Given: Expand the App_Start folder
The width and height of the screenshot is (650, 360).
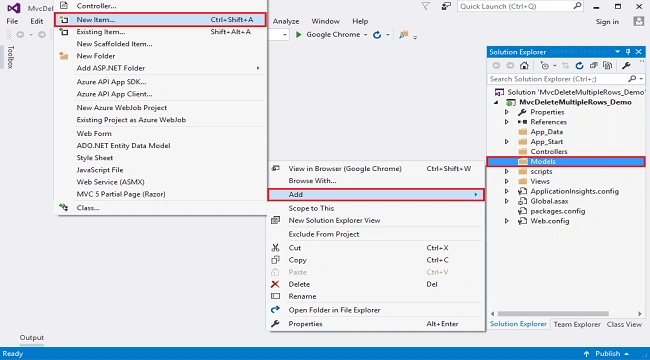Looking at the screenshot, I should (507, 142).
